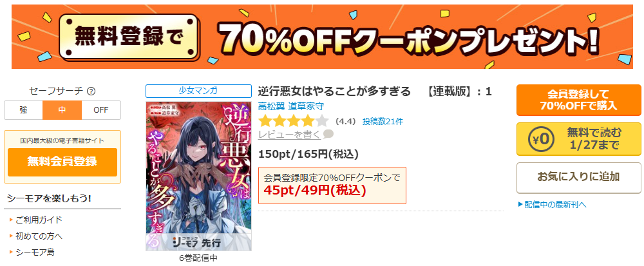Open 初めての方へ sidebar item

(x=39, y=236)
